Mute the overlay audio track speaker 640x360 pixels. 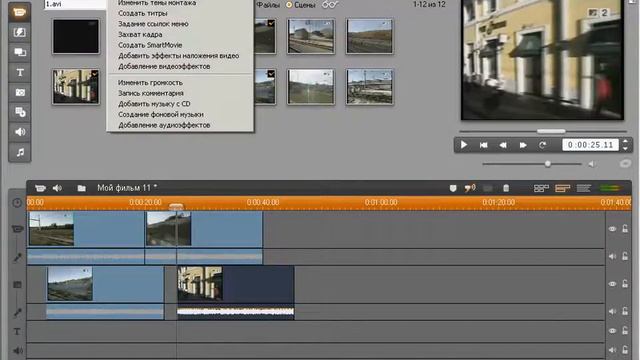point(612,311)
